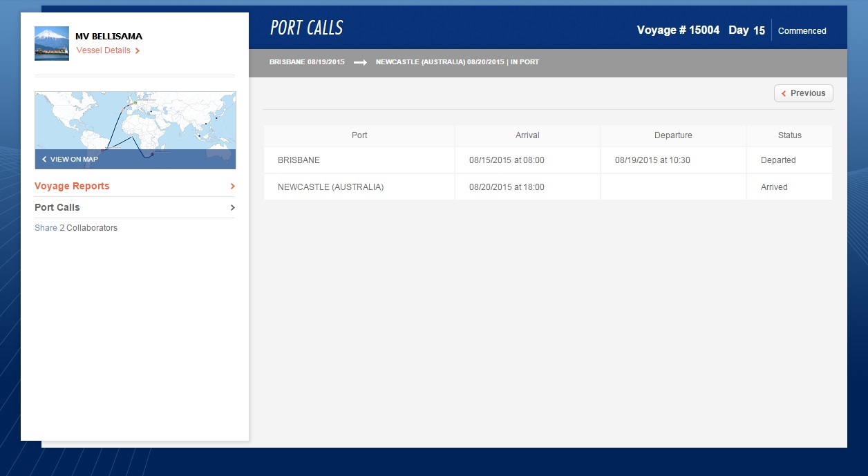Viewport: 868px width, 476px height.
Task: Click the chevron on VIEW ON MAP banner
Action: click(x=44, y=159)
